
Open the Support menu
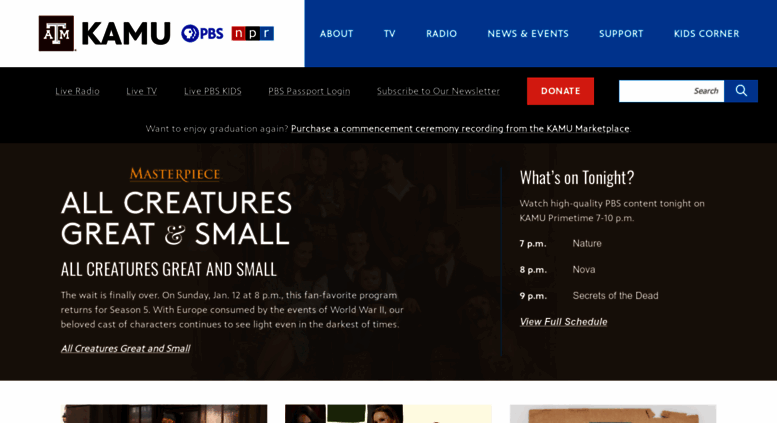pos(621,34)
